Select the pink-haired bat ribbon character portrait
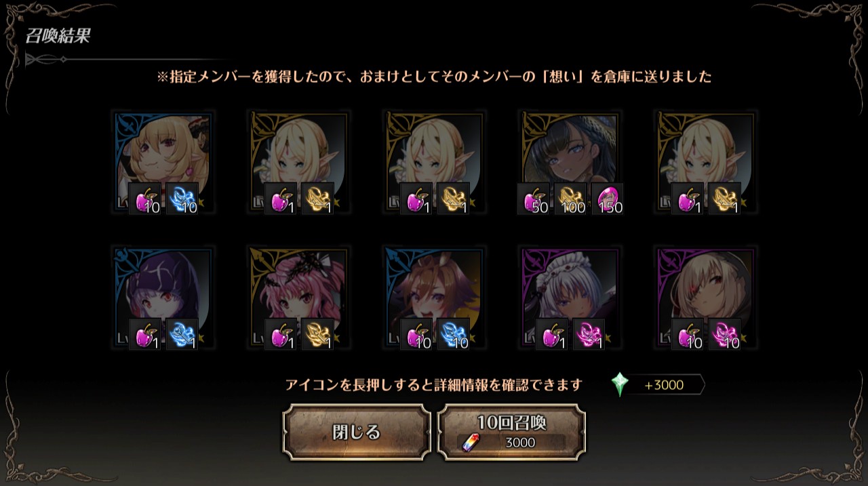The height and width of the screenshot is (486, 868). (298, 298)
